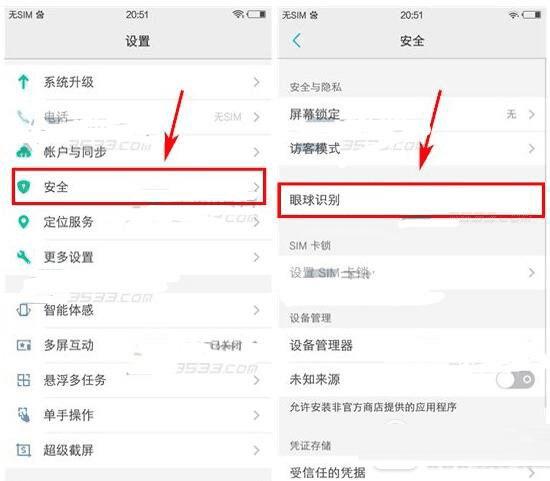Viewport: 550px width, 481px height.
Task: Tap the location pin 定位服务 icon
Action: coord(24,222)
